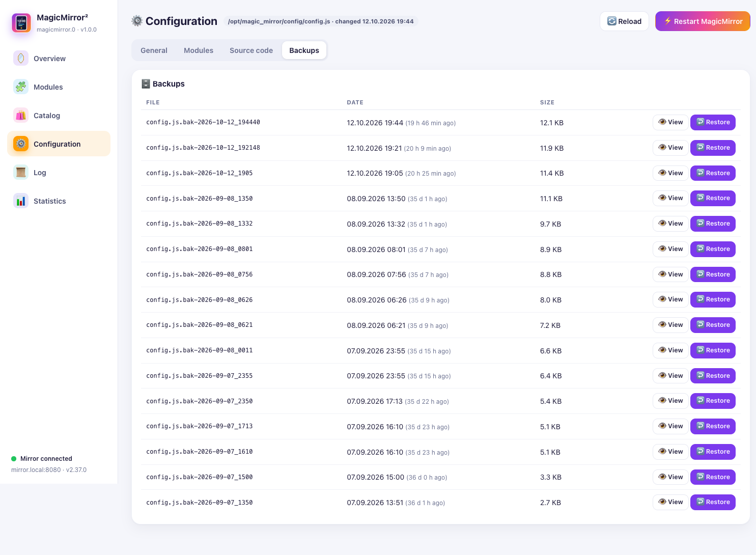Click the 2.7 KB size value
The width and height of the screenshot is (756, 555).
click(550, 503)
